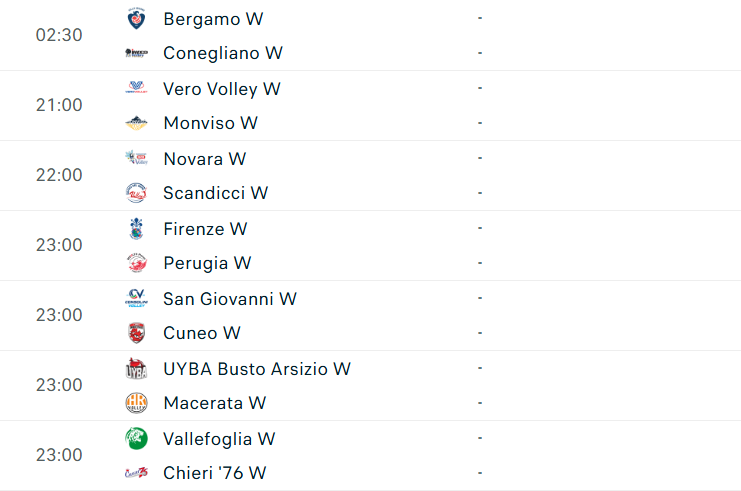741x491 pixels.
Task: Open the 02:30 match time
Action: [x=59, y=35]
